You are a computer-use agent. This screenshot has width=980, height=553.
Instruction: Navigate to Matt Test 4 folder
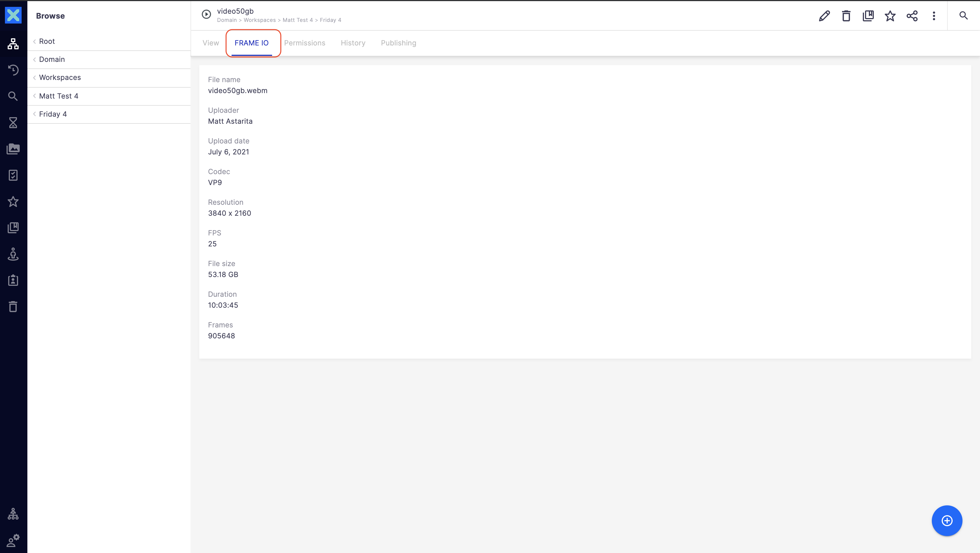[109, 96]
